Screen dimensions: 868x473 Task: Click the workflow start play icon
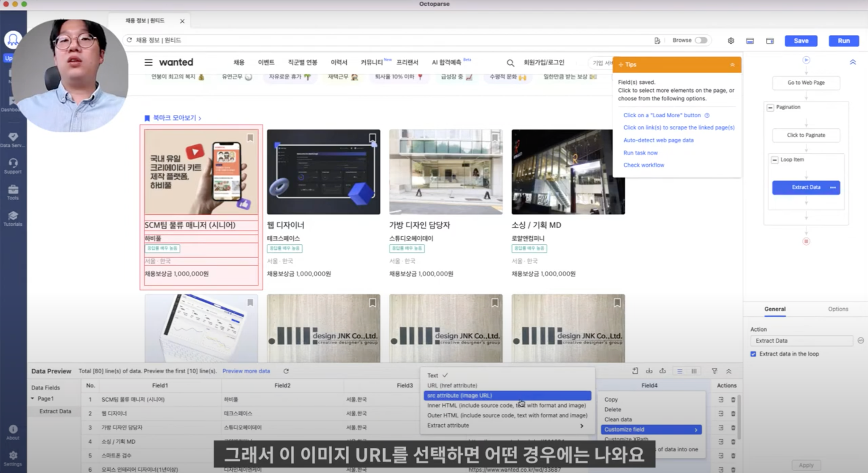coord(806,60)
